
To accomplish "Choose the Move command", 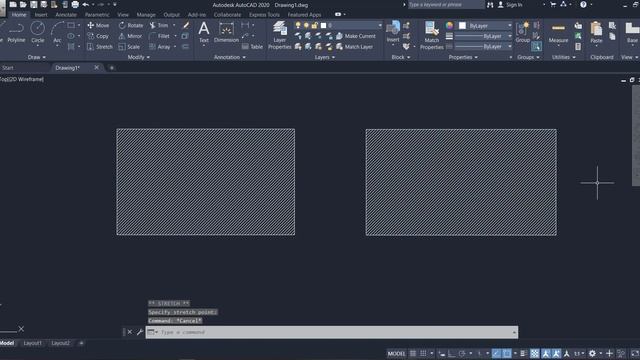I will [x=98, y=25].
